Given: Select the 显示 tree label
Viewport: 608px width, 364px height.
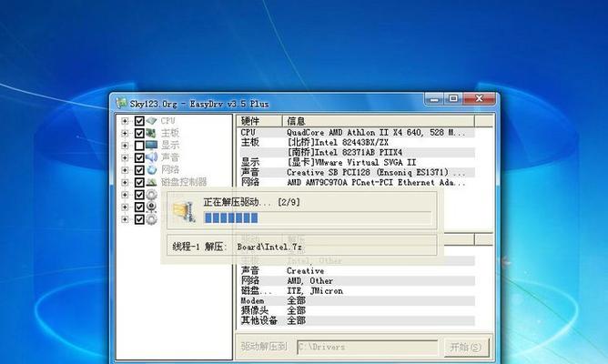Looking at the screenshot, I should pyautogui.click(x=170, y=146).
